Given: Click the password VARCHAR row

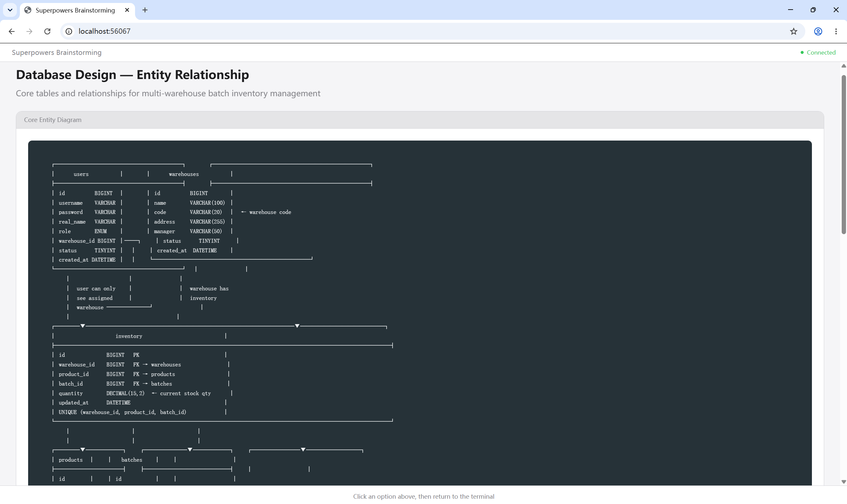Looking at the screenshot, I should [x=87, y=212].
